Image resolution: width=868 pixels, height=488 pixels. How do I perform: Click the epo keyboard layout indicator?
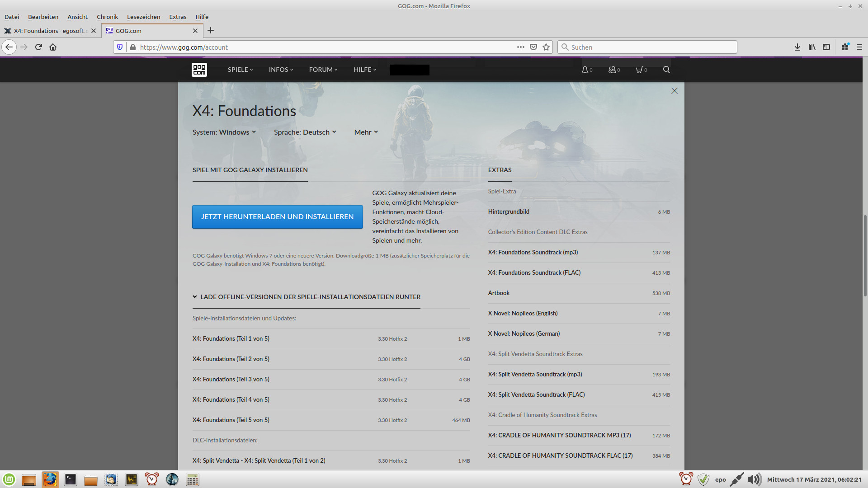coord(720,479)
